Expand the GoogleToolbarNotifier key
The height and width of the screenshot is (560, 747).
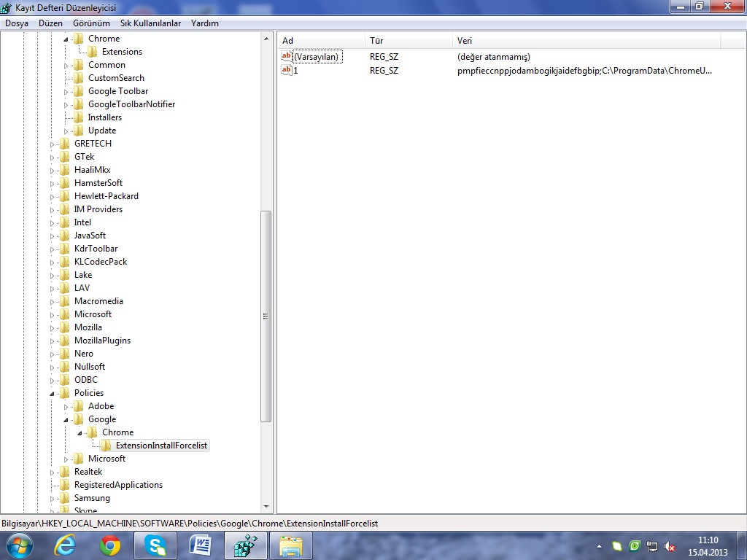point(66,105)
